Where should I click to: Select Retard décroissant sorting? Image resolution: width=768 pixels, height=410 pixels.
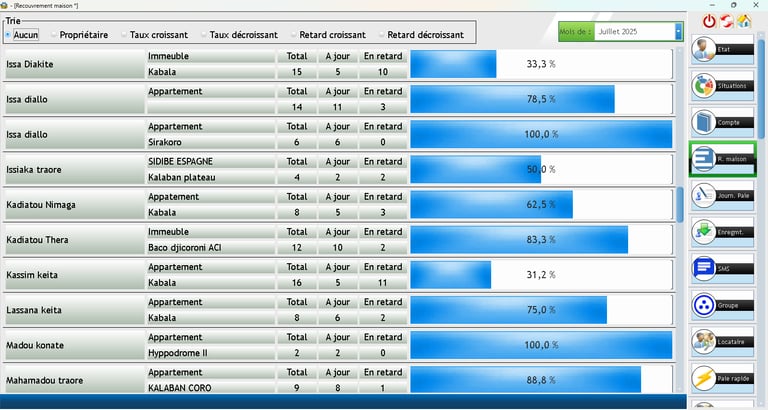tap(421, 35)
